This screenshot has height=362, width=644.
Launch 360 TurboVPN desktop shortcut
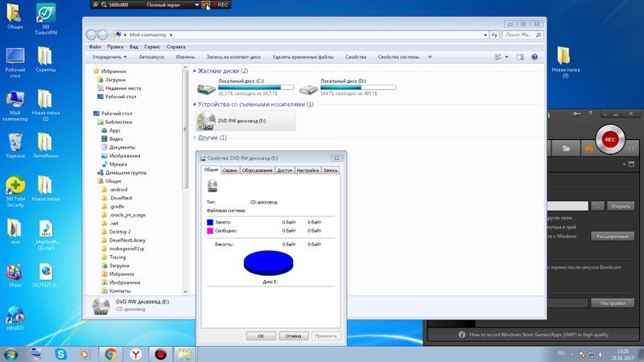click(46, 19)
